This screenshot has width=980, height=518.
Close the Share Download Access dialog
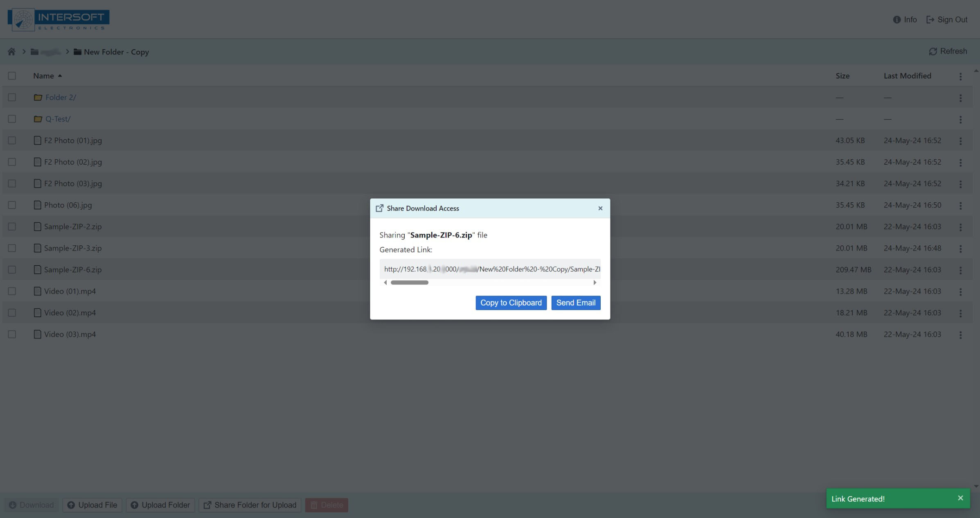600,208
